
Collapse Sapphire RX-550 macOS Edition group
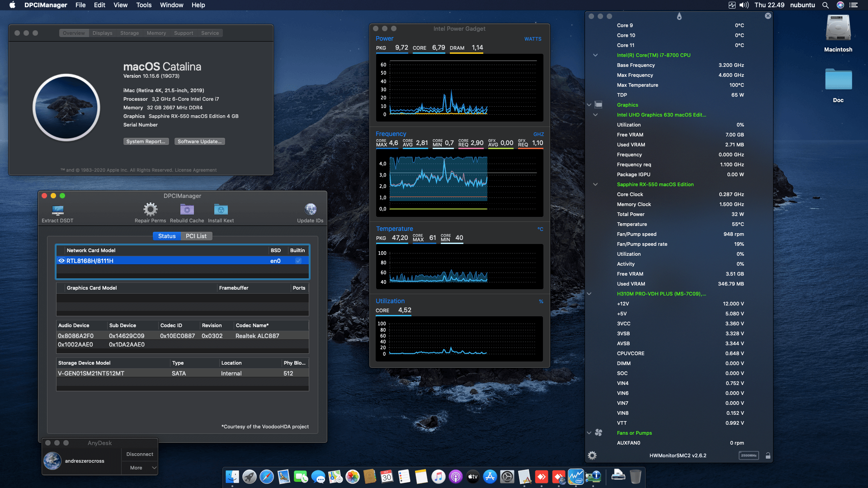[x=595, y=184]
